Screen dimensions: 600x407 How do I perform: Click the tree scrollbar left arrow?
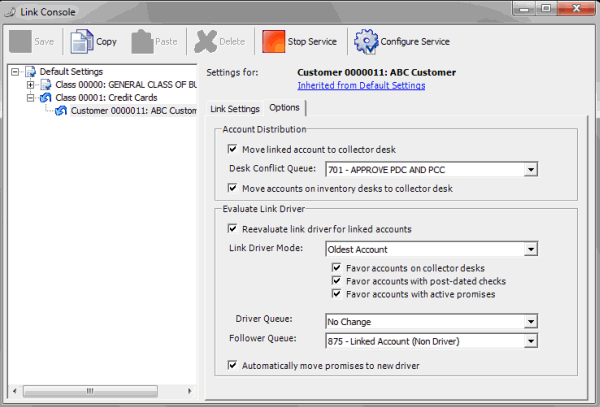pyautogui.click(x=15, y=391)
